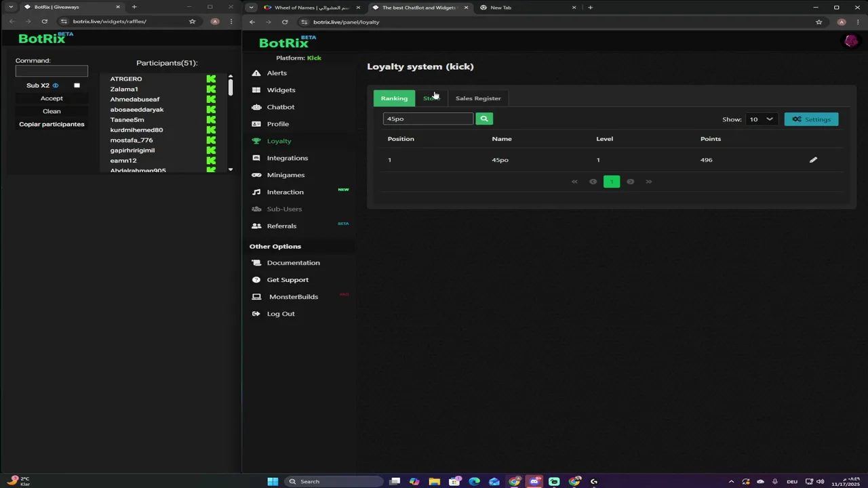Switch to the New Tab browser tab
Image resolution: width=868 pixels, height=488 pixels.
coord(528,7)
